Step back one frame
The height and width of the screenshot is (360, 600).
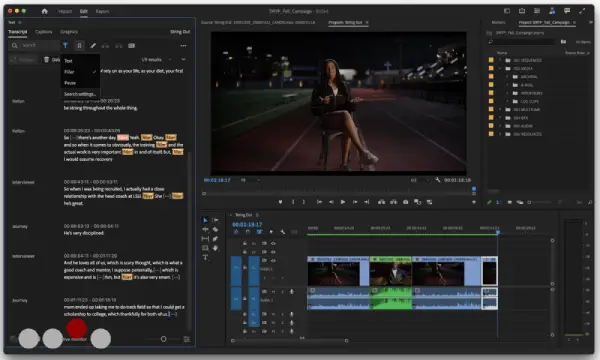pyautogui.click(x=331, y=202)
